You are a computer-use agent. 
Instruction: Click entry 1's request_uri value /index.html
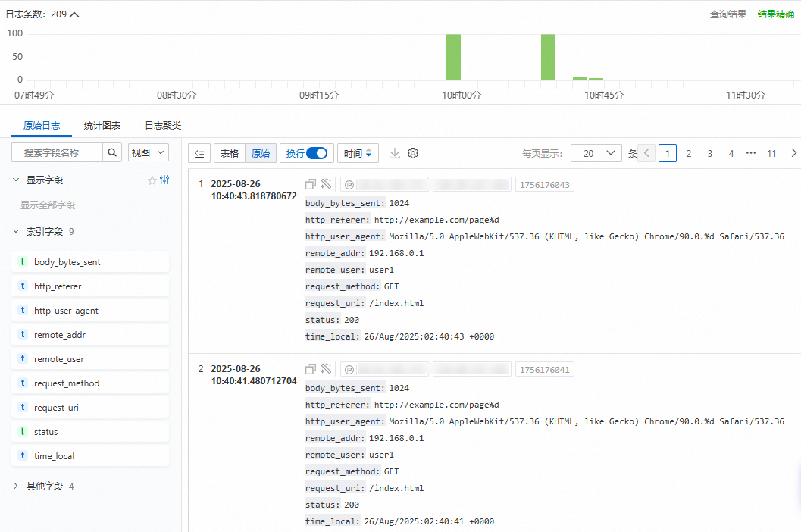pyautogui.click(x=396, y=303)
